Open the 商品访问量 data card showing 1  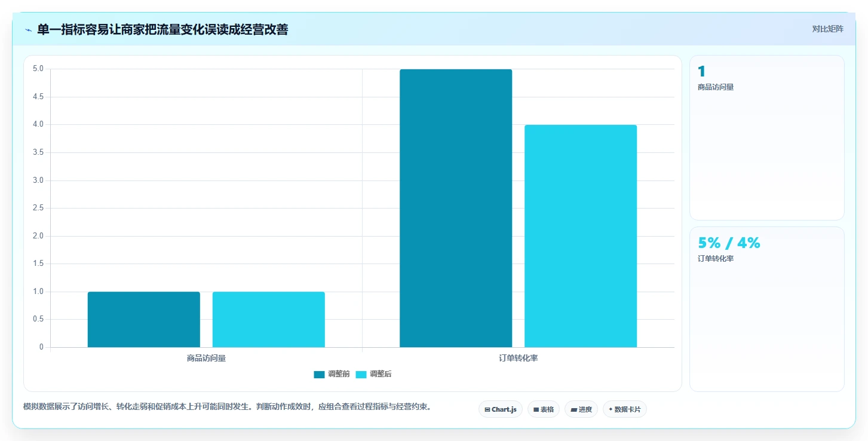point(767,138)
